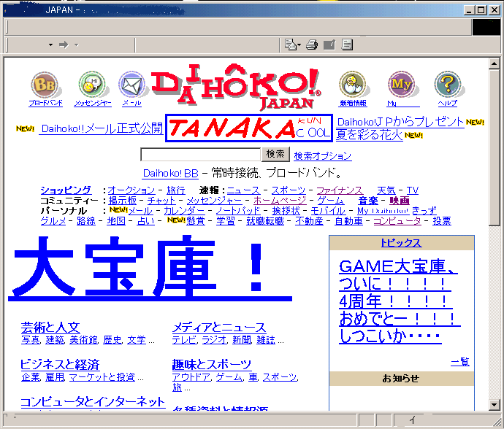The image size is (504, 429).
Task: Open the オークション link
Action: [x=131, y=190]
